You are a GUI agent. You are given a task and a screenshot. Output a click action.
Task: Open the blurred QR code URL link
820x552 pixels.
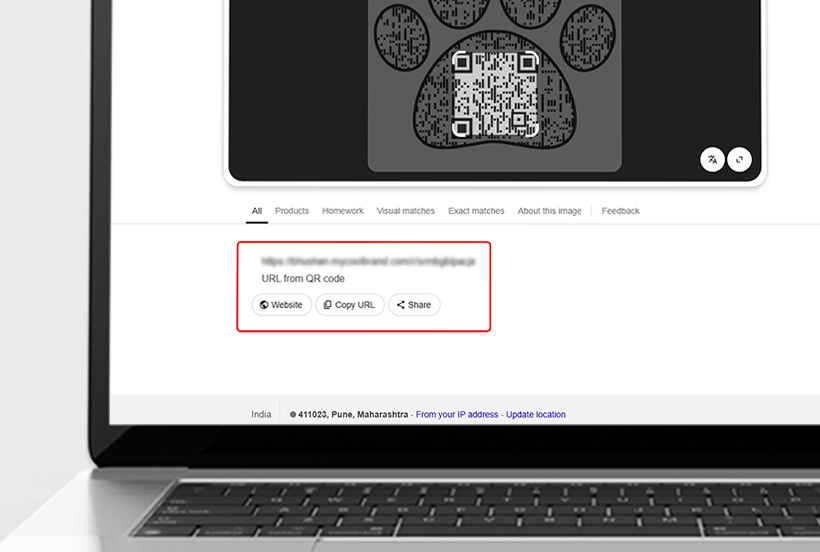[x=368, y=261]
